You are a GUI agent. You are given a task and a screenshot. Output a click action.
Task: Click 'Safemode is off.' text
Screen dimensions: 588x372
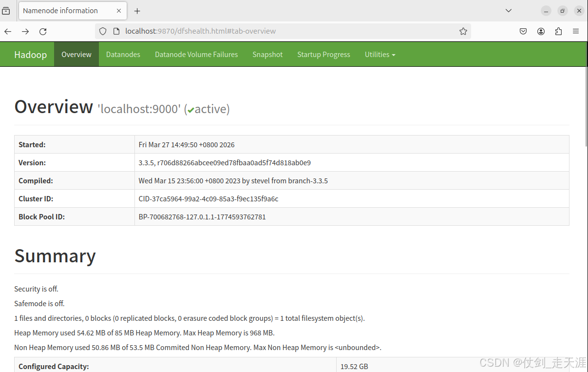[x=39, y=304]
